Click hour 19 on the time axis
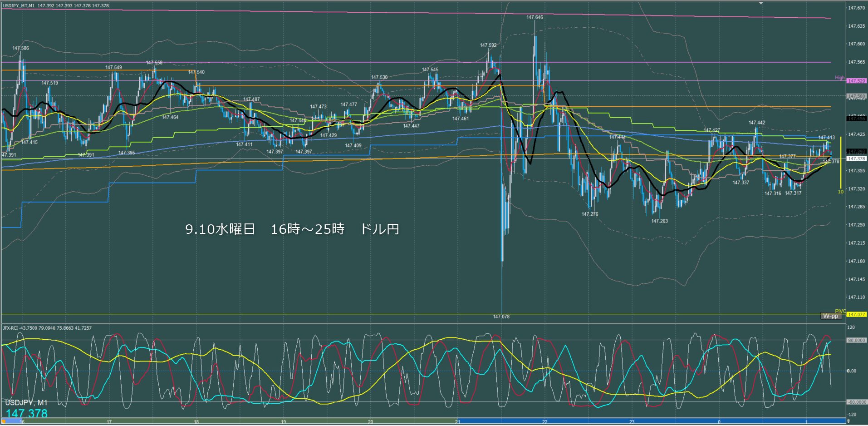The width and height of the screenshot is (868, 426). coord(283,422)
